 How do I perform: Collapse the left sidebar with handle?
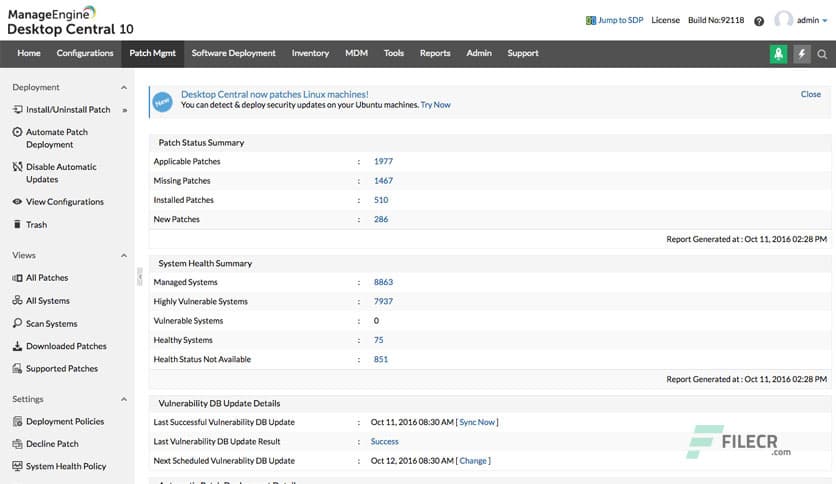(x=140, y=277)
